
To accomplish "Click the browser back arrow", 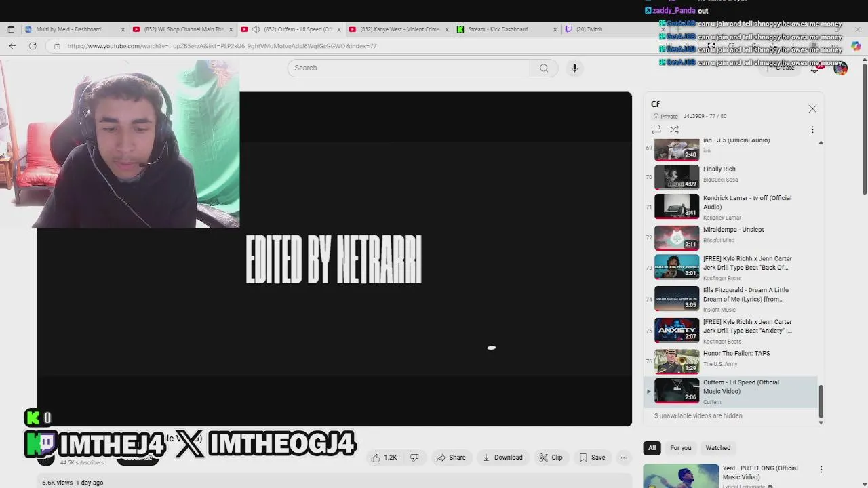I will pos(12,46).
